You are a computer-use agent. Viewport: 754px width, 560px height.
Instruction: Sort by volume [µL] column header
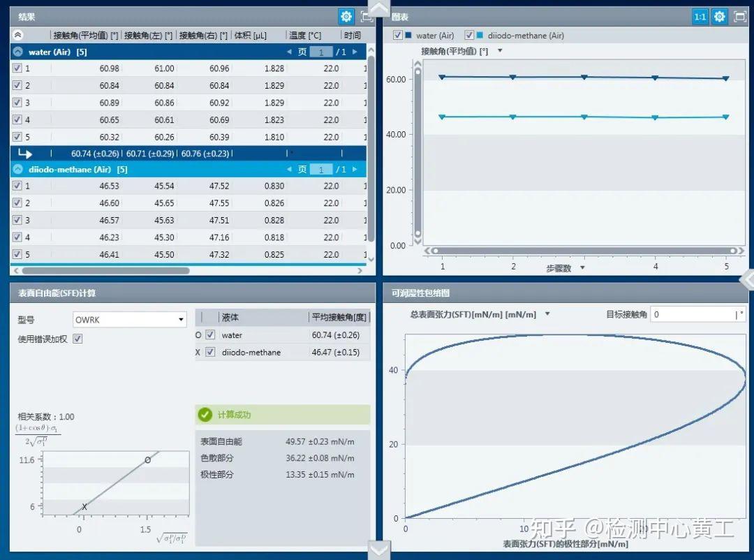[x=251, y=35]
